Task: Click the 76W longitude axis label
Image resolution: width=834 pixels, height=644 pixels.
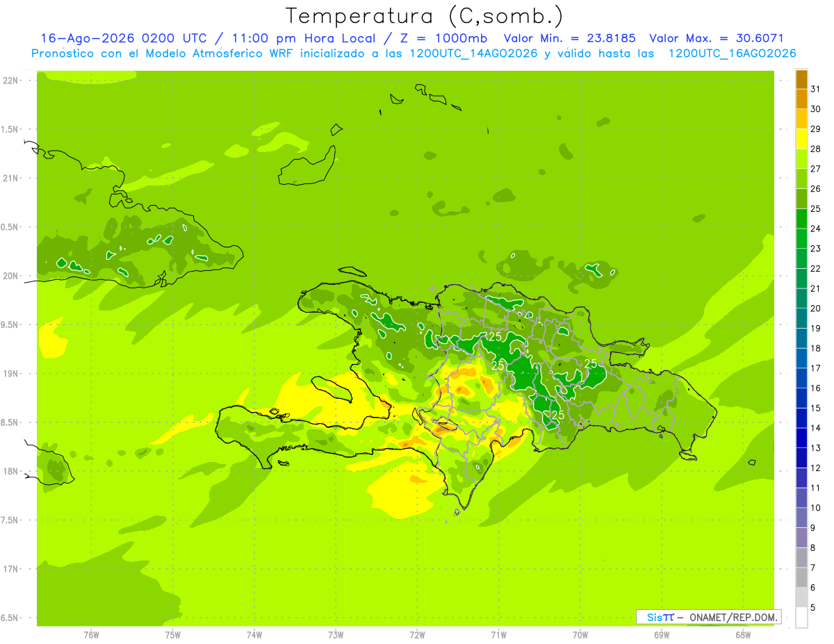Action: tap(91, 634)
